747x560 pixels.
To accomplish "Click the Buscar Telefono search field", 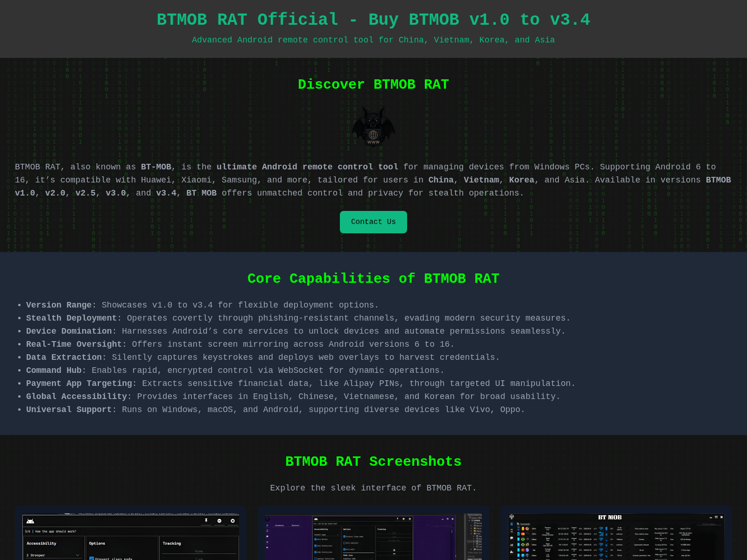I will coord(709,524).
